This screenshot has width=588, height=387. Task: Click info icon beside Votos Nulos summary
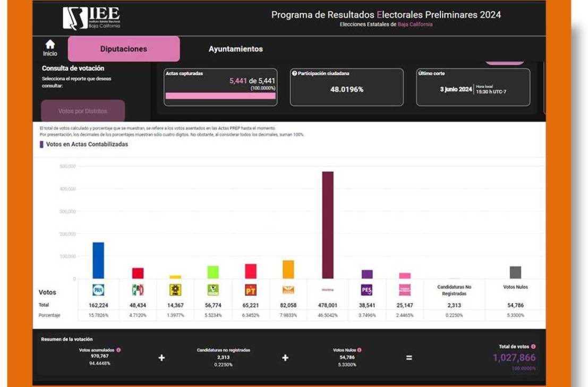coord(359,350)
